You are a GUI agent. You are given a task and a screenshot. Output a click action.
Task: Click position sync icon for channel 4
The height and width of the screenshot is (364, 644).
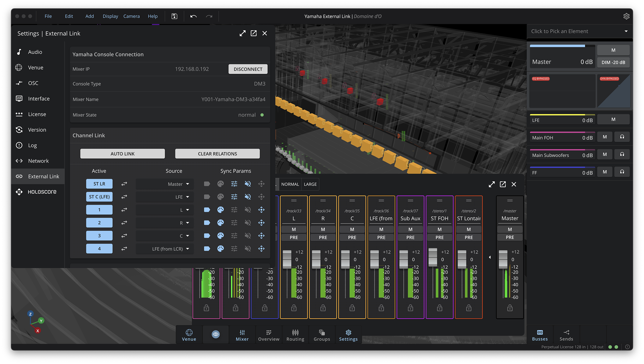click(261, 249)
